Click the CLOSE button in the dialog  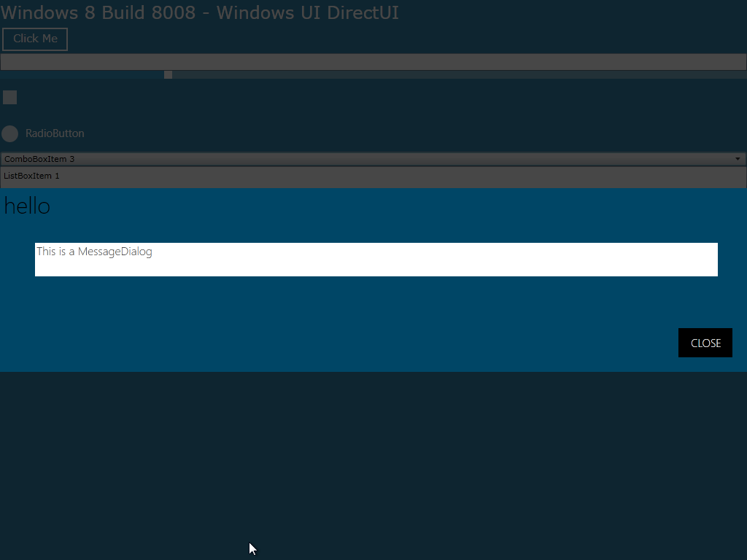pos(705,343)
